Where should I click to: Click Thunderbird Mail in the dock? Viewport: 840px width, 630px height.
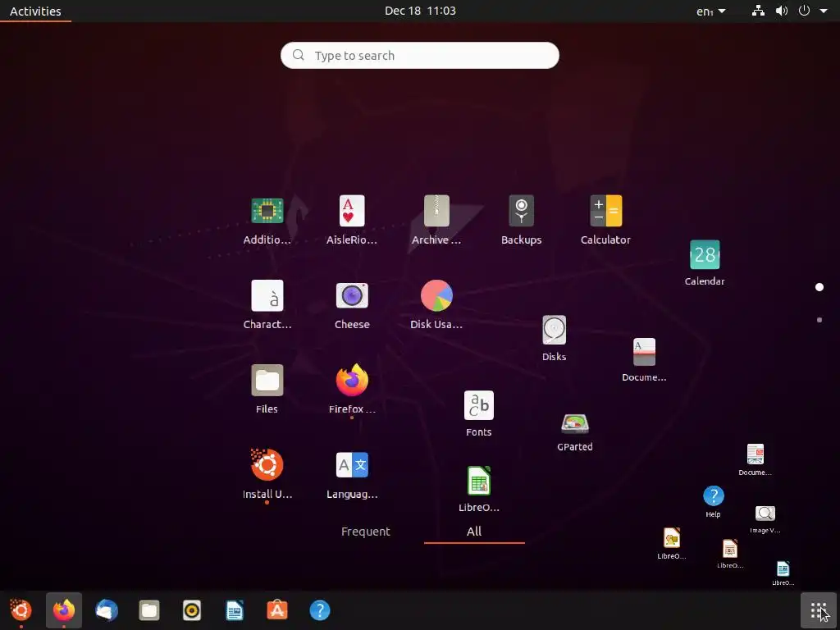click(106, 610)
